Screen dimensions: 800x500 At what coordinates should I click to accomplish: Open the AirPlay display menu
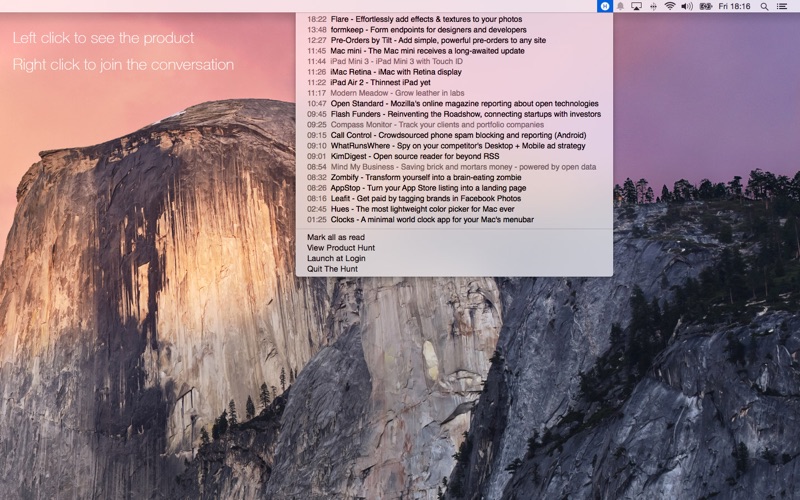pyautogui.click(x=636, y=6)
